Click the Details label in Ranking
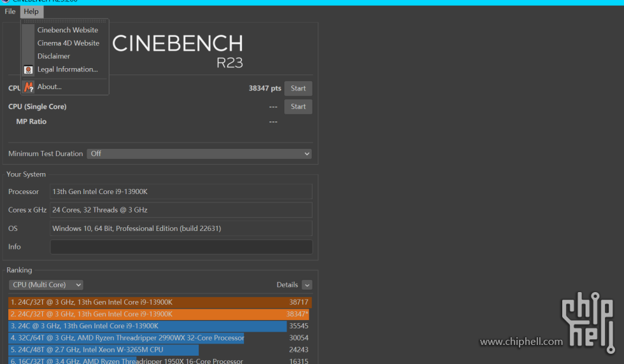The width and height of the screenshot is (624, 364). point(287,285)
